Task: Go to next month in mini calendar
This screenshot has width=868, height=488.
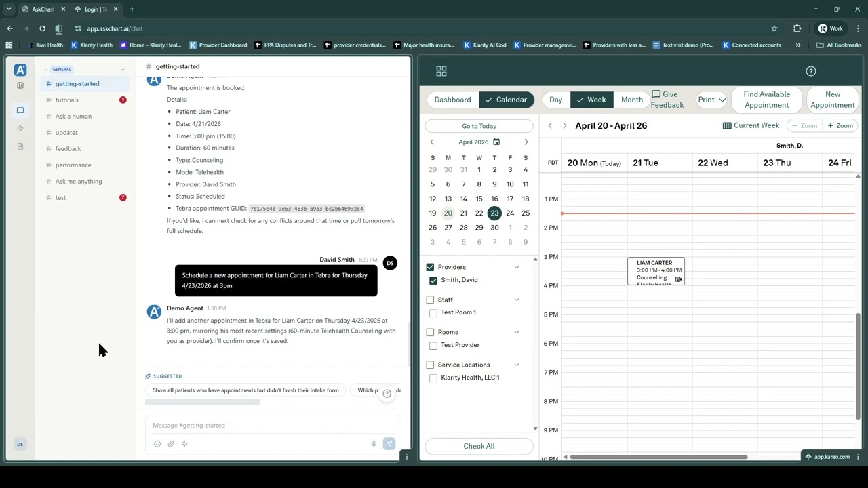Action: pos(526,142)
